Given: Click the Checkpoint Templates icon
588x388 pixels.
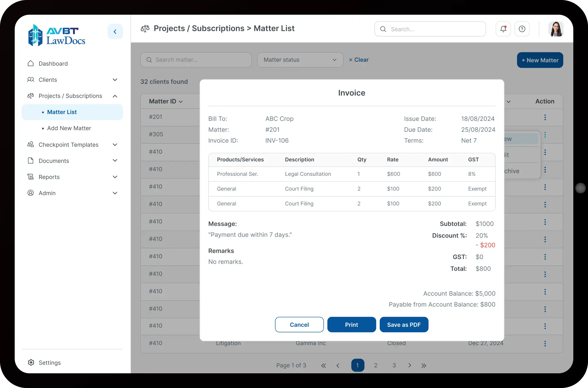Looking at the screenshot, I should [31, 144].
